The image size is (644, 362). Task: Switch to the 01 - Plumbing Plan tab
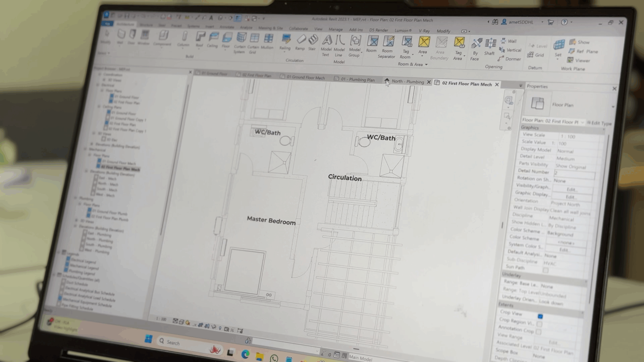pyautogui.click(x=357, y=79)
